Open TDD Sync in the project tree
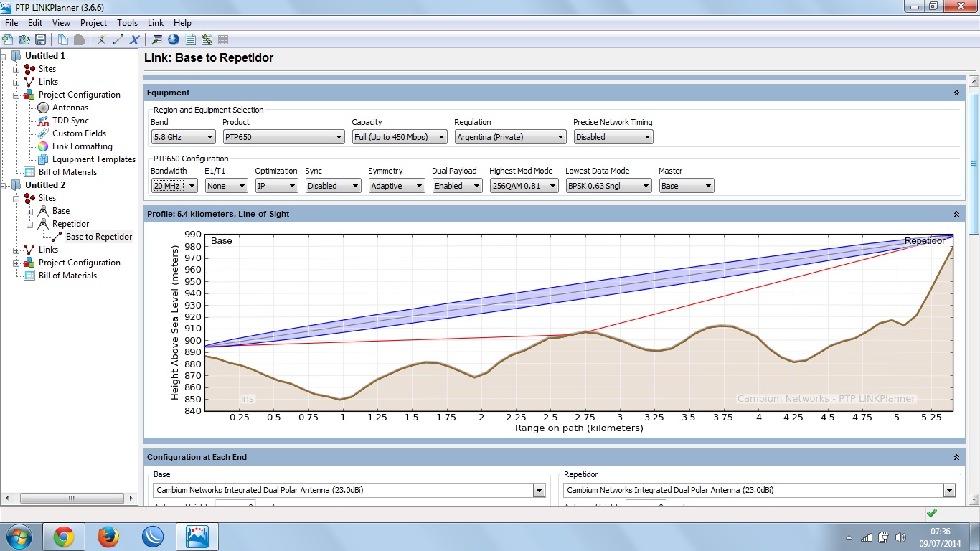The height and width of the screenshot is (551, 980). [70, 121]
